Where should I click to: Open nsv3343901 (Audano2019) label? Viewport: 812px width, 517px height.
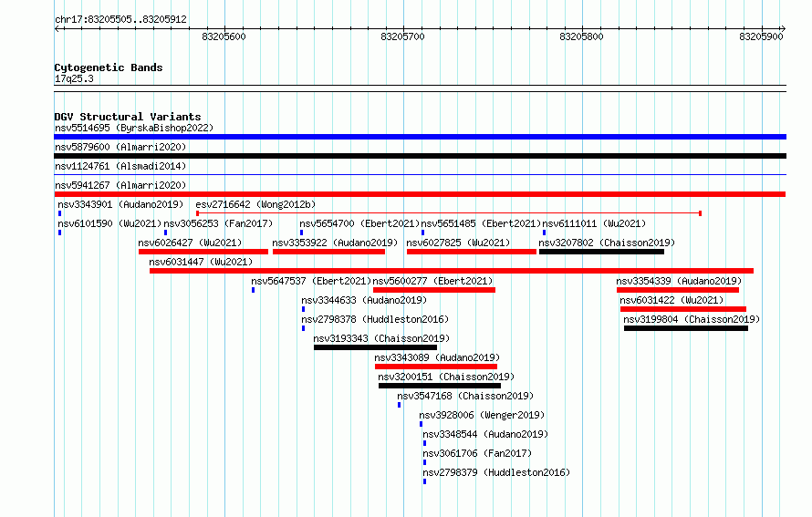click(x=120, y=204)
